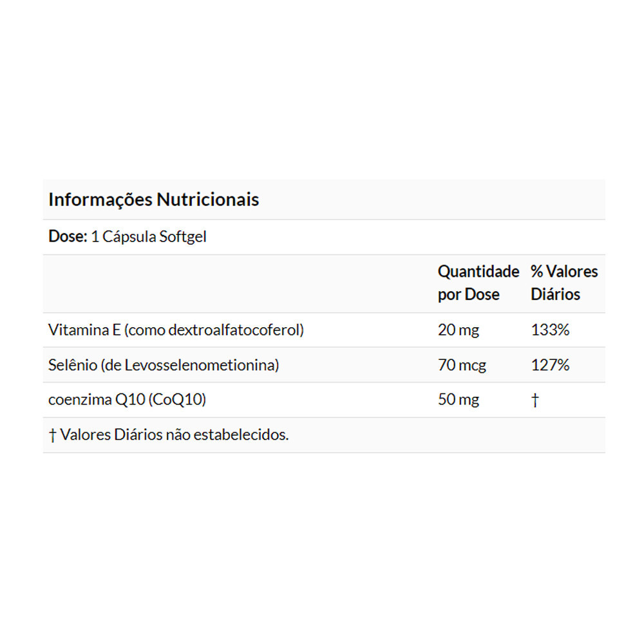This screenshot has height=644, width=644.
Task: Click the empty first column header cell
Action: tap(238, 283)
